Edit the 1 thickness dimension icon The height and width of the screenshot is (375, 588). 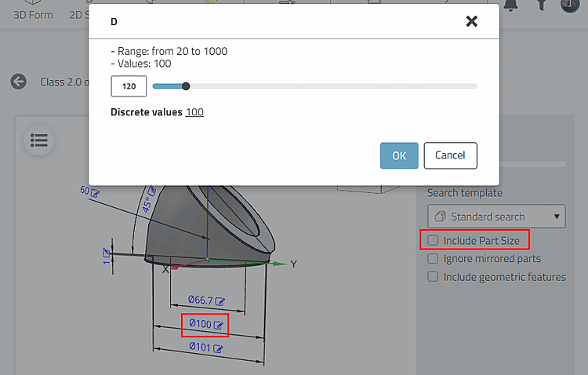coord(106,253)
